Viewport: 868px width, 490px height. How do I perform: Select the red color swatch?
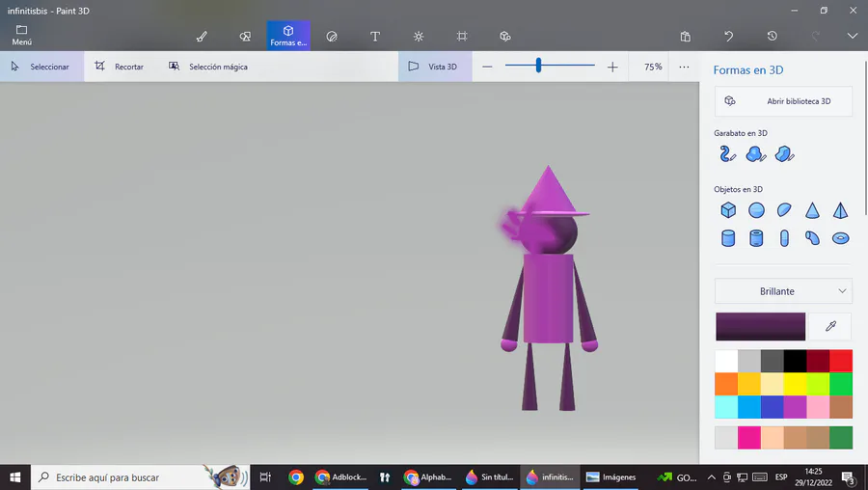click(841, 361)
